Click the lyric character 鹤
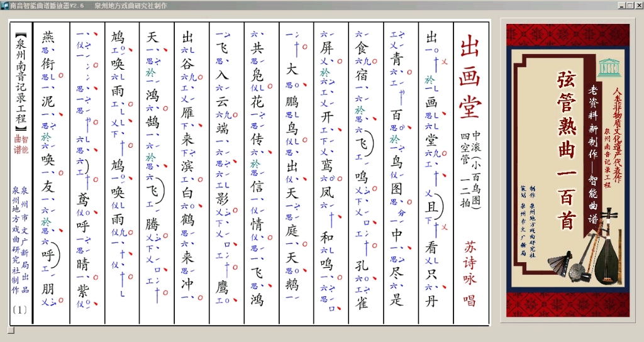 [187, 219]
